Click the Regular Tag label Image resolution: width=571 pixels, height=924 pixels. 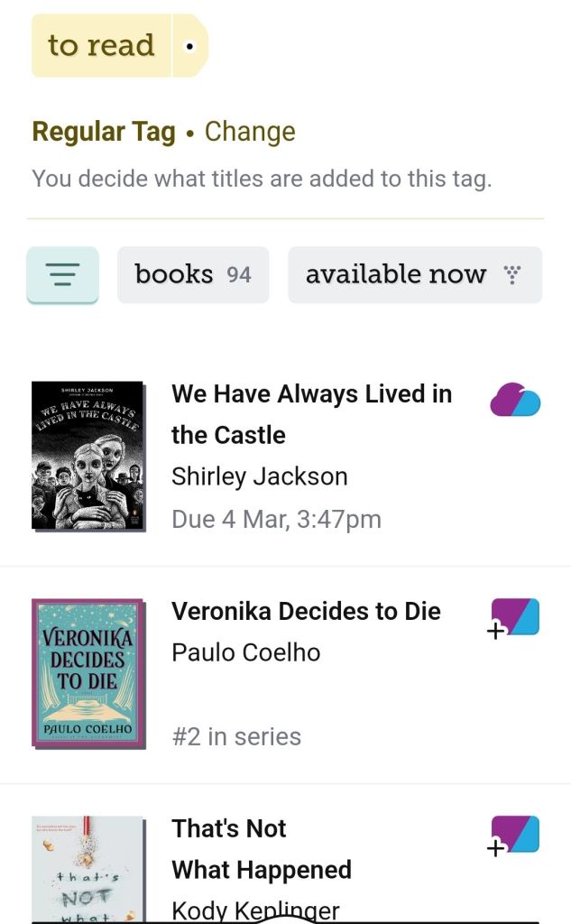(x=105, y=131)
